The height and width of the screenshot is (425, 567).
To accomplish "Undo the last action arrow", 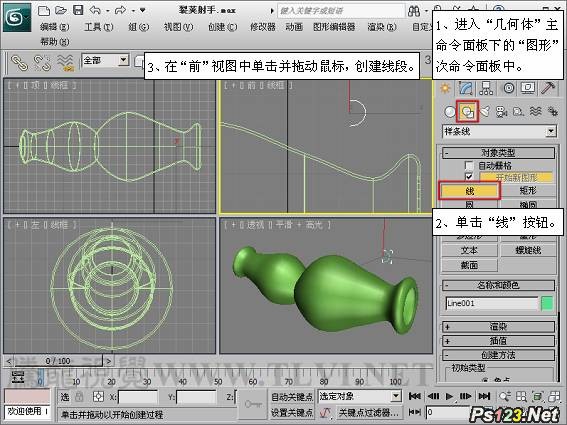I will click(95, 10).
